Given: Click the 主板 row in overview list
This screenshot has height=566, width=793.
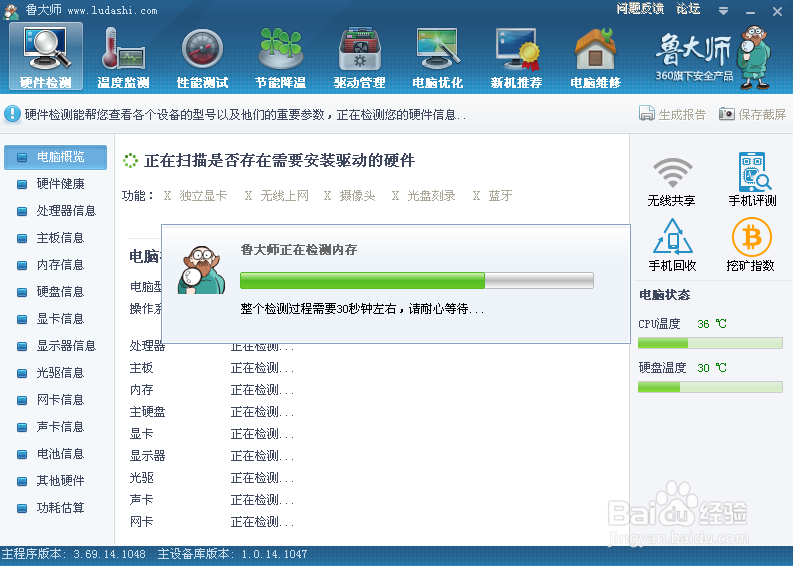Looking at the screenshot, I should (212, 368).
